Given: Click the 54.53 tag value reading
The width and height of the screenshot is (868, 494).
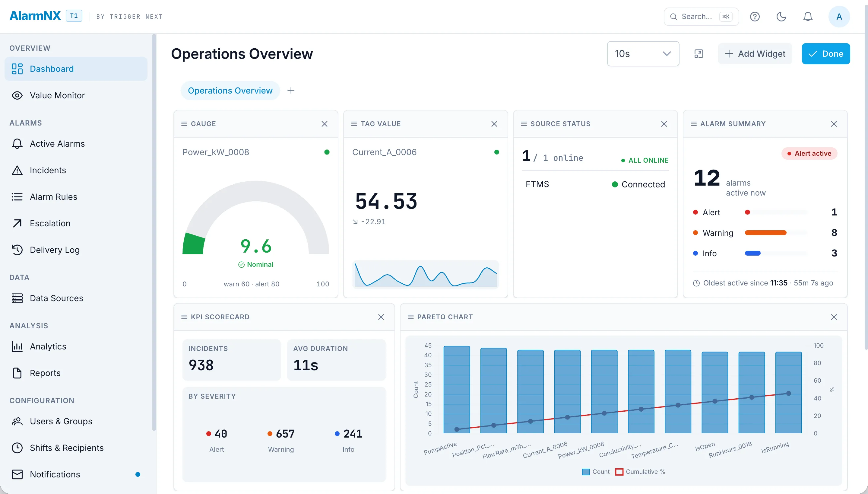Looking at the screenshot, I should (x=386, y=201).
